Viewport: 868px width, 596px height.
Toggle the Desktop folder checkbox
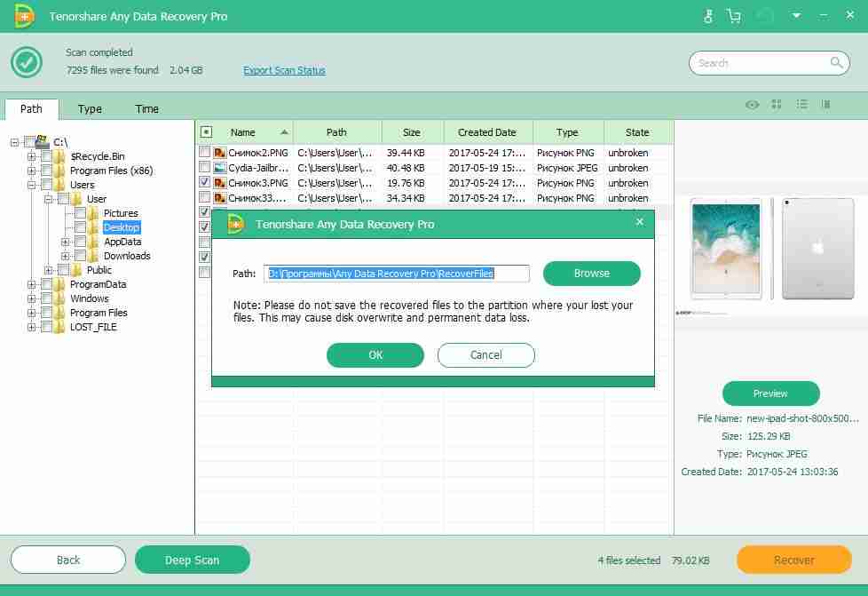click(x=80, y=227)
